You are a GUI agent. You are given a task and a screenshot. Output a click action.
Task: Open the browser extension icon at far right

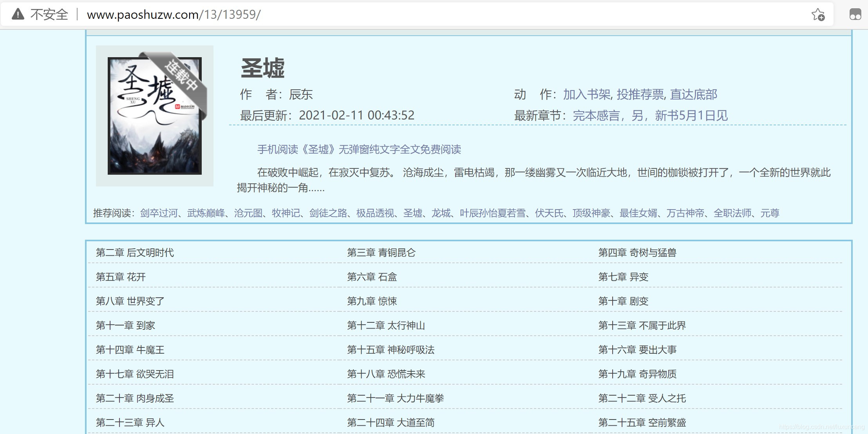[855, 14]
